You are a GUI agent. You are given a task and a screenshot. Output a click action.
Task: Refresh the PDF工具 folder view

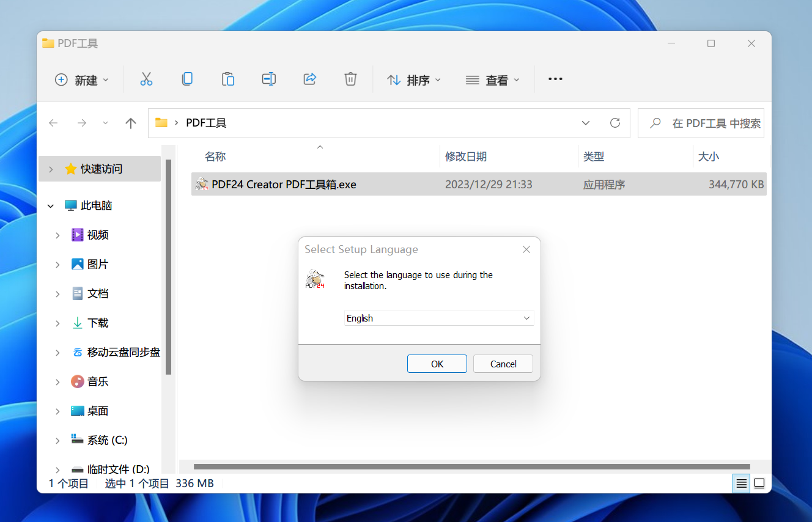pyautogui.click(x=615, y=123)
